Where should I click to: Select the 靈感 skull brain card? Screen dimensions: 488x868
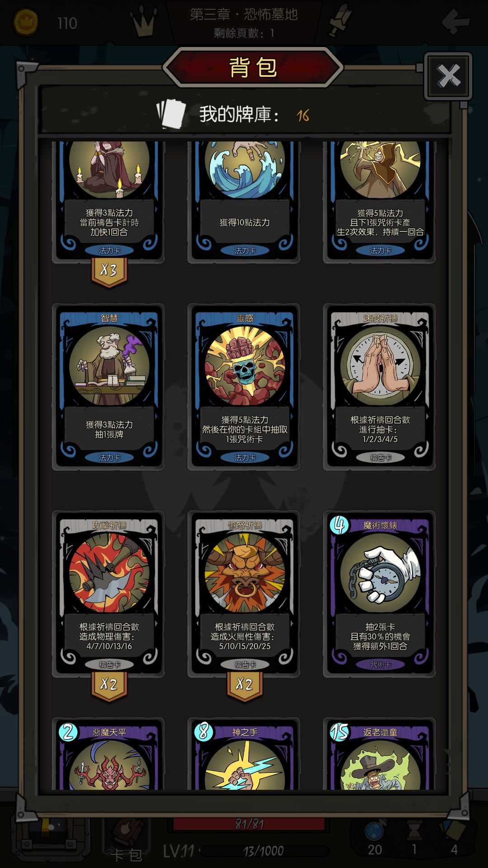[244, 387]
